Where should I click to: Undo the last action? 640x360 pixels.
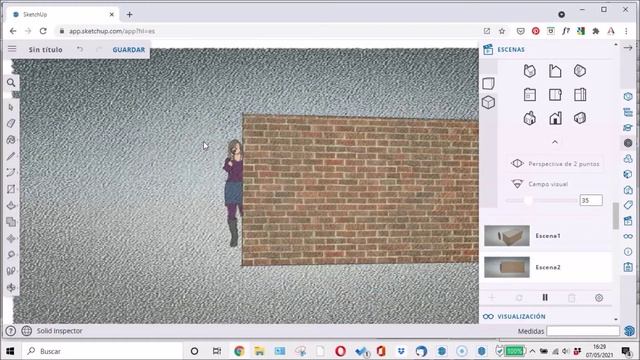80,49
